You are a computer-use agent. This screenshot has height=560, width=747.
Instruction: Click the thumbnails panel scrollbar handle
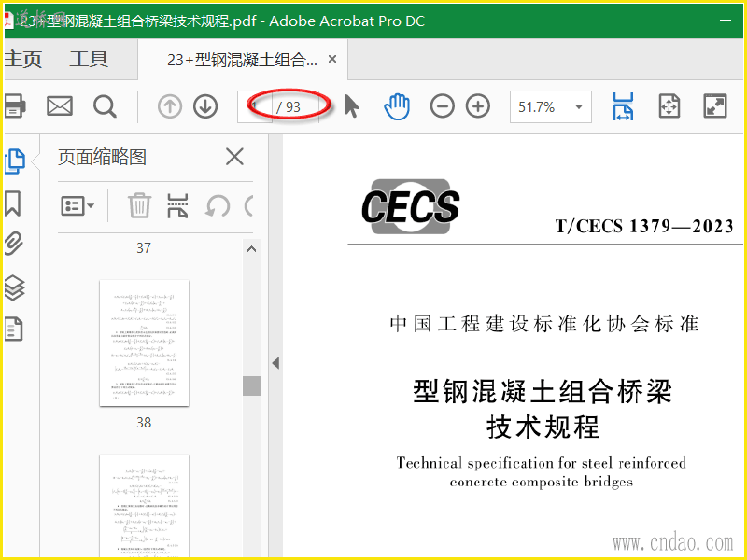(x=251, y=385)
